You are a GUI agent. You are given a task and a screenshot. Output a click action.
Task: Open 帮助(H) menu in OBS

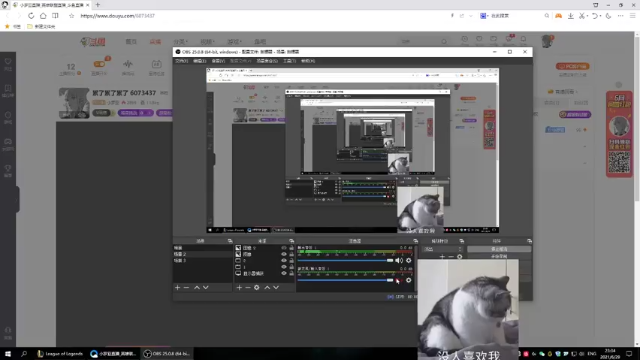pos(308,61)
